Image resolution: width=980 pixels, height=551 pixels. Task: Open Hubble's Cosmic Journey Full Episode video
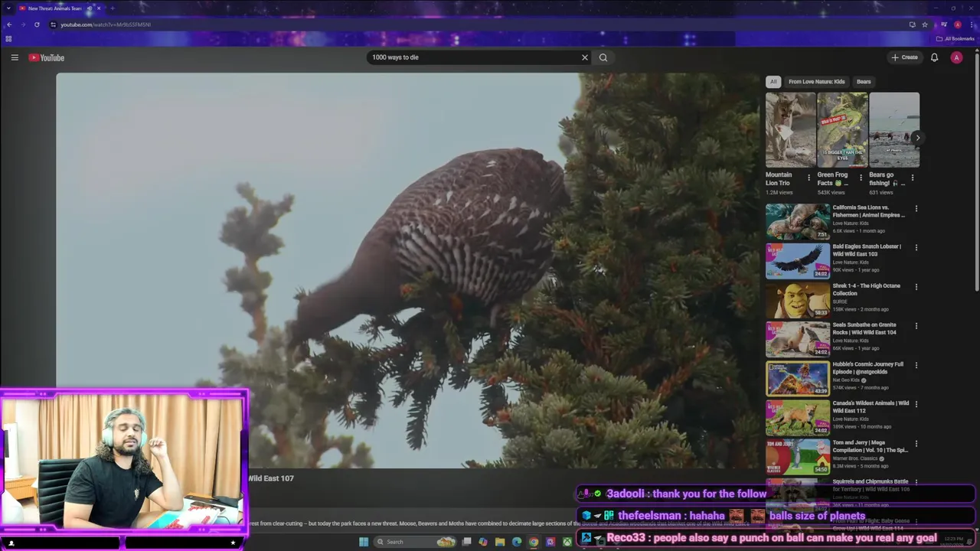(x=868, y=367)
